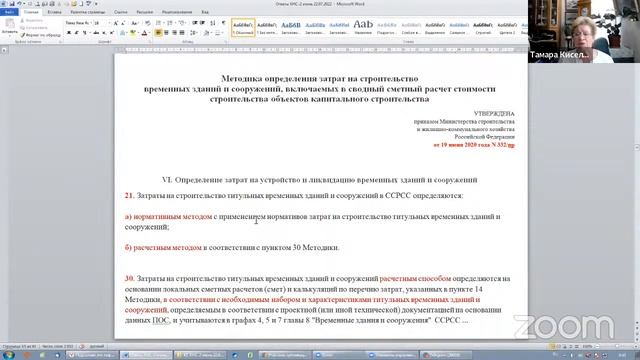Viewport: 640px width, 360px height.
Task: Switch to the Рецензирование ribbon tab
Action: pos(177,12)
